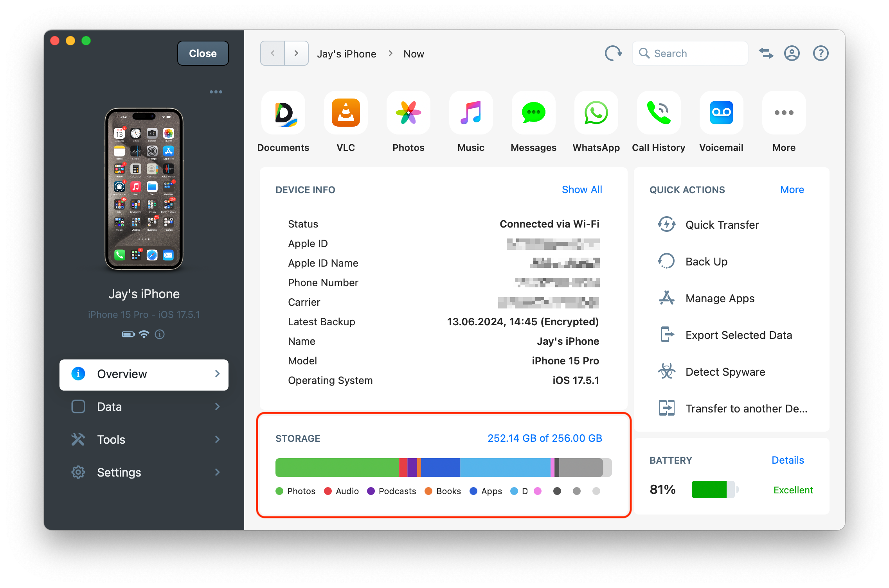
Task: Click the 252.14 GB of 256.00 GB link
Action: [x=545, y=438]
